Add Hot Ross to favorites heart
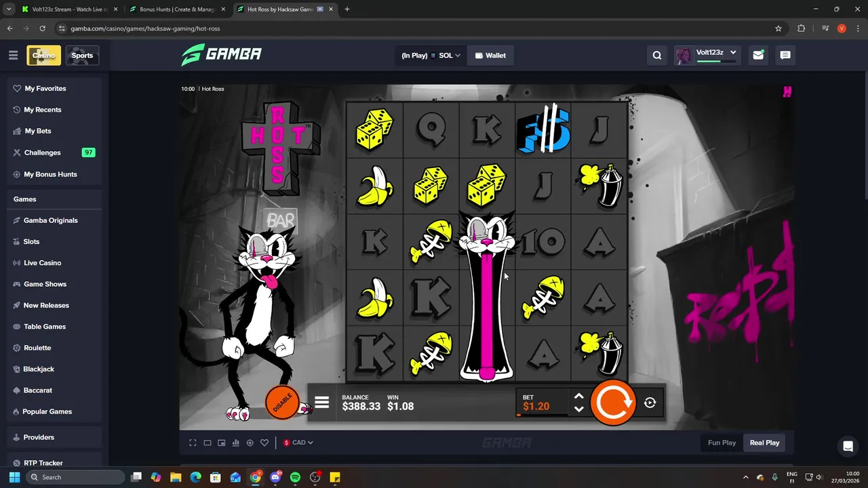This screenshot has width=868, height=488. [x=264, y=443]
